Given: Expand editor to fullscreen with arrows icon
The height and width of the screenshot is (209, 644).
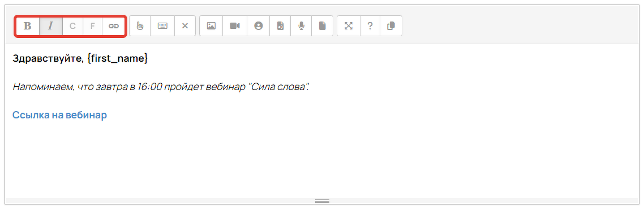Looking at the screenshot, I should click(349, 26).
